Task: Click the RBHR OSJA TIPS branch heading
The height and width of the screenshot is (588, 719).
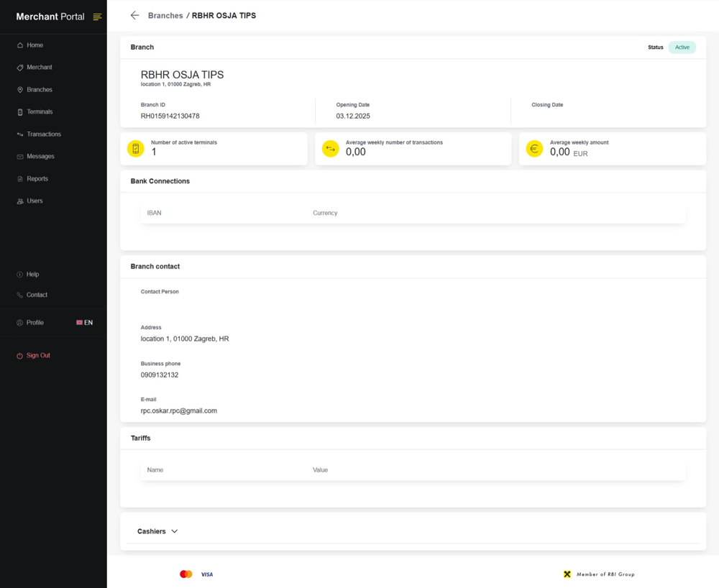Action: tap(182, 75)
